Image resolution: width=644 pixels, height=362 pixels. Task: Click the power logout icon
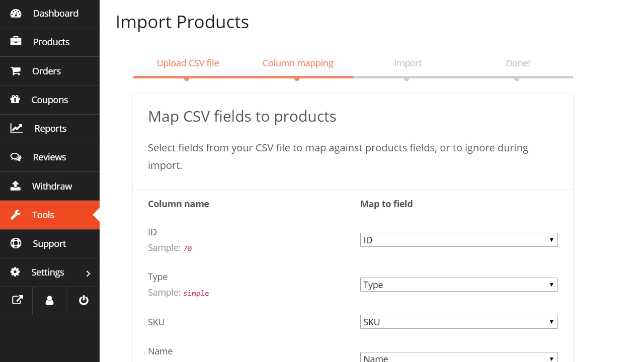tap(84, 300)
